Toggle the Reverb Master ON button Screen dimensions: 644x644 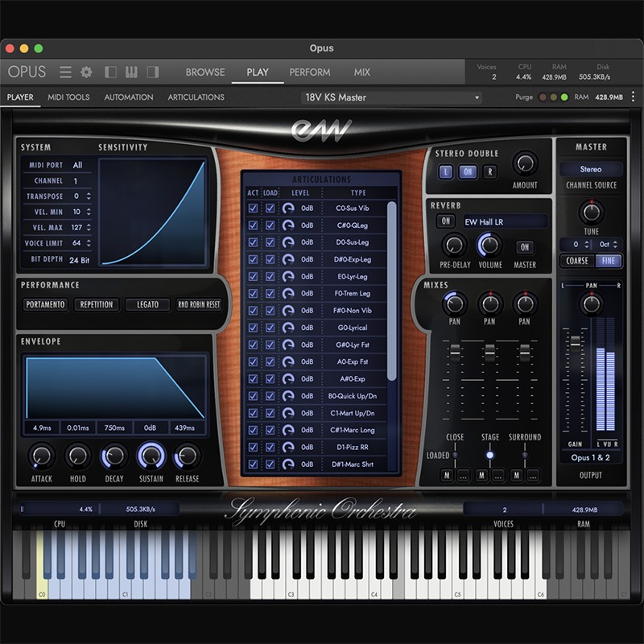click(525, 247)
